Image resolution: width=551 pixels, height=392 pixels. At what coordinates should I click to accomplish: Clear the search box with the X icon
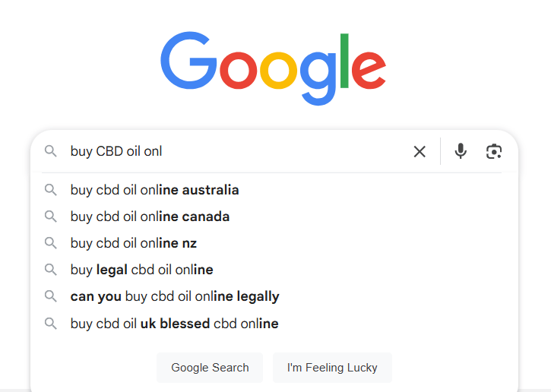coord(420,151)
